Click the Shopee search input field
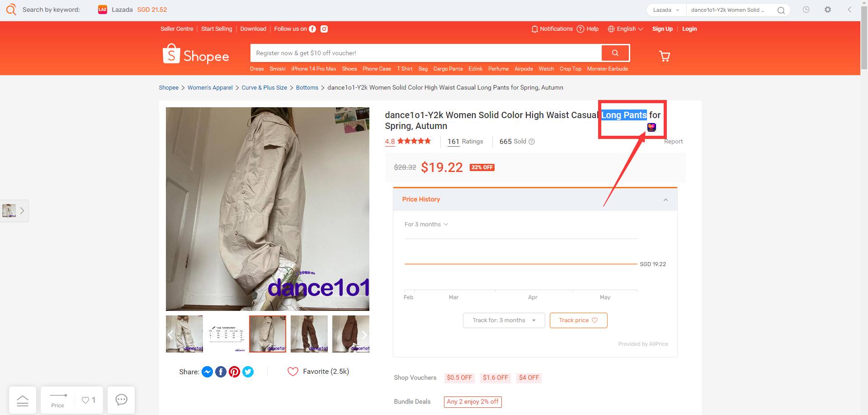This screenshot has width=868, height=415. pos(426,53)
